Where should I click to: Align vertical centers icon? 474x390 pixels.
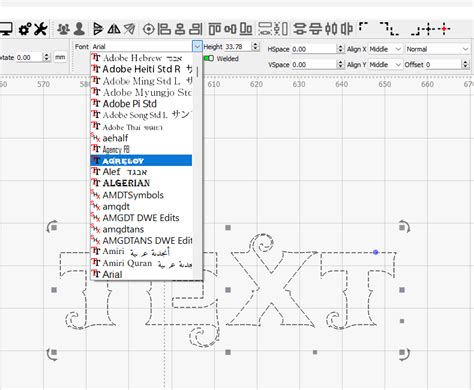230,29
